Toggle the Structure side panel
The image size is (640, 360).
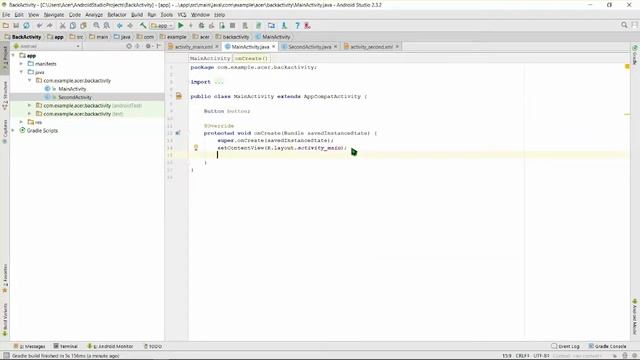(x=5, y=96)
